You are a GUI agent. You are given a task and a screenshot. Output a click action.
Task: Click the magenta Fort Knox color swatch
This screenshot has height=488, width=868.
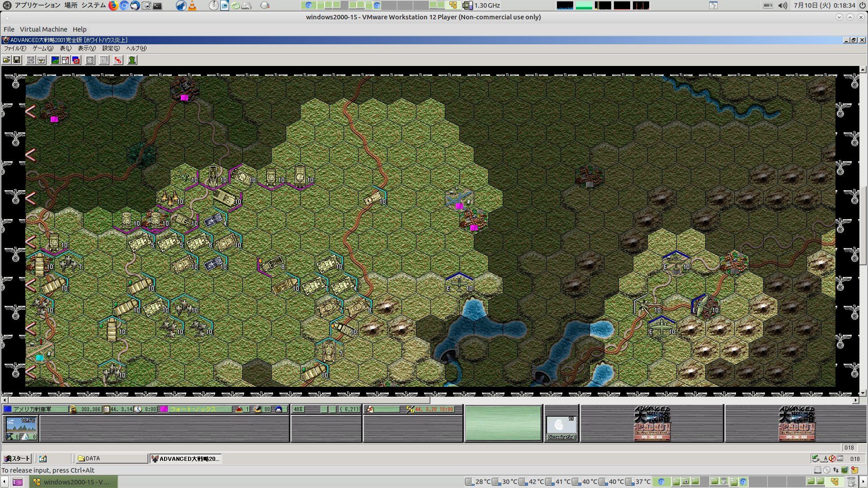[164, 409]
